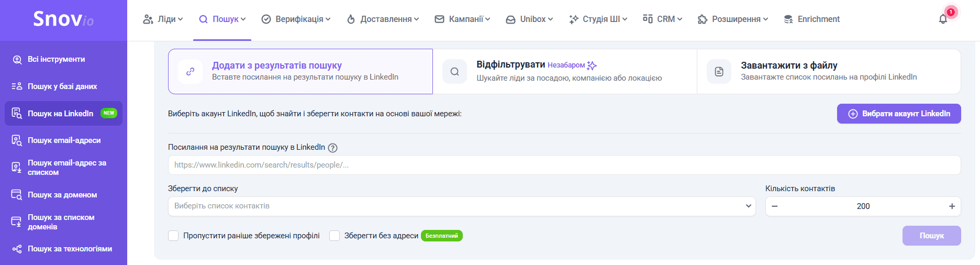This screenshot has height=265, width=980.
Task: Click Вибрати акаунт LinkedIn button
Action: click(899, 114)
